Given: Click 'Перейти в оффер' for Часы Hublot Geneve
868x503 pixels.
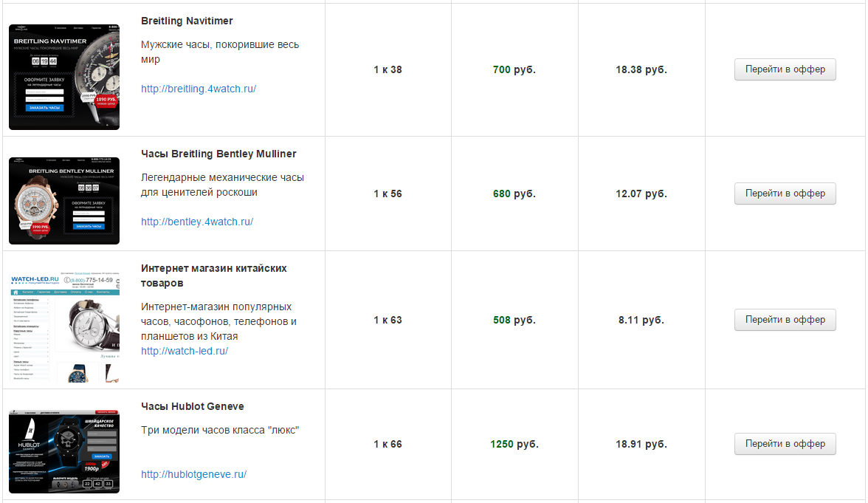Looking at the screenshot, I should 785,444.
